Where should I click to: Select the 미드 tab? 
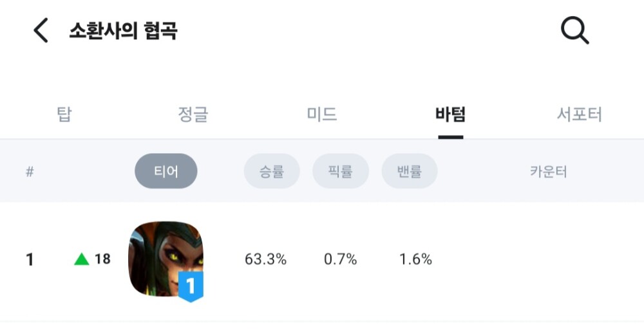click(x=321, y=115)
